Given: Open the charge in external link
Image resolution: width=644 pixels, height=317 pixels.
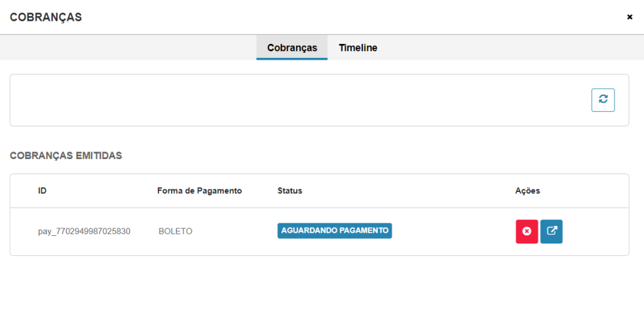Looking at the screenshot, I should [x=551, y=231].
